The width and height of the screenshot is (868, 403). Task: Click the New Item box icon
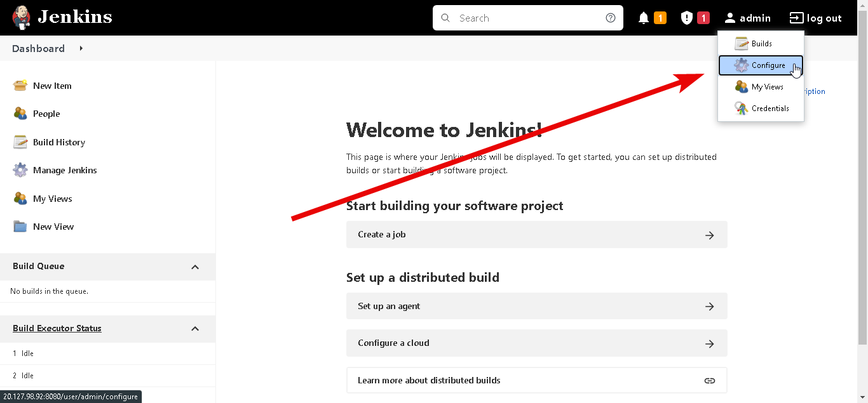pos(20,86)
